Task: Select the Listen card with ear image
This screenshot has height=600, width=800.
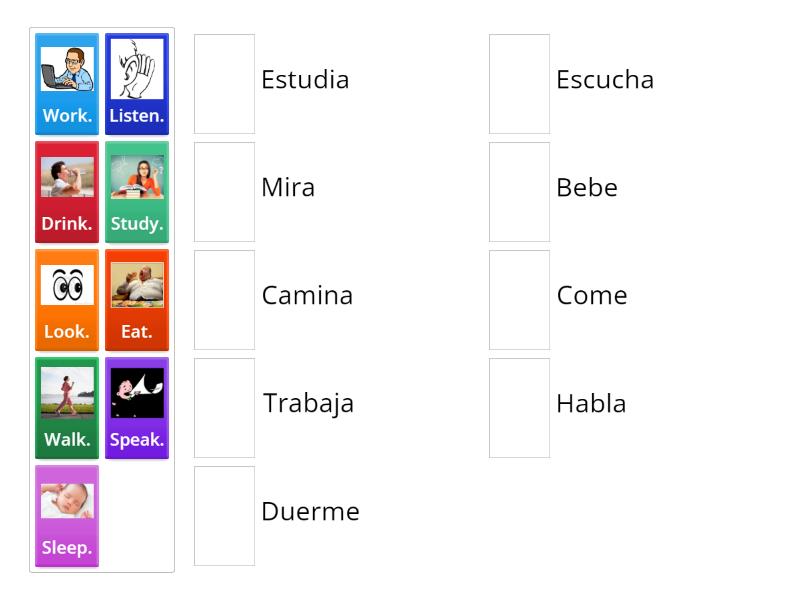Action: coord(137,84)
